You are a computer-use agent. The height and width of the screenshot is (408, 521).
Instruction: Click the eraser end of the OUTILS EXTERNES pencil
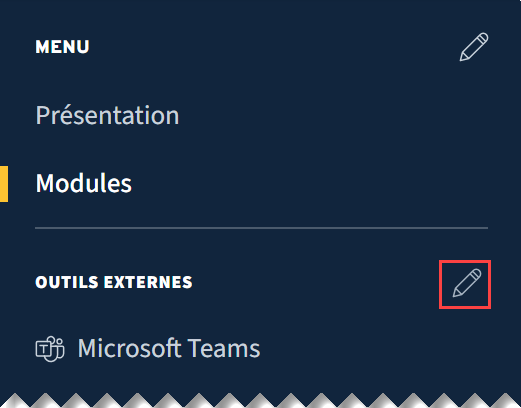click(x=477, y=274)
